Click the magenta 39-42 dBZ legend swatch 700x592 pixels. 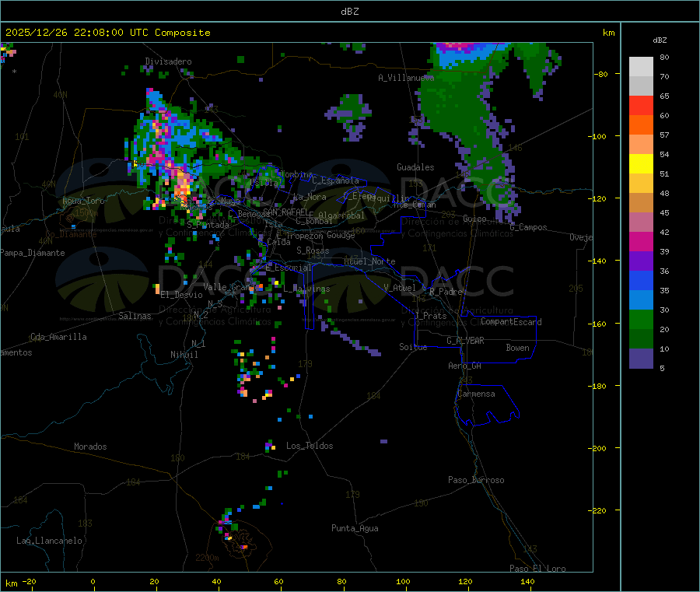pyautogui.click(x=641, y=241)
